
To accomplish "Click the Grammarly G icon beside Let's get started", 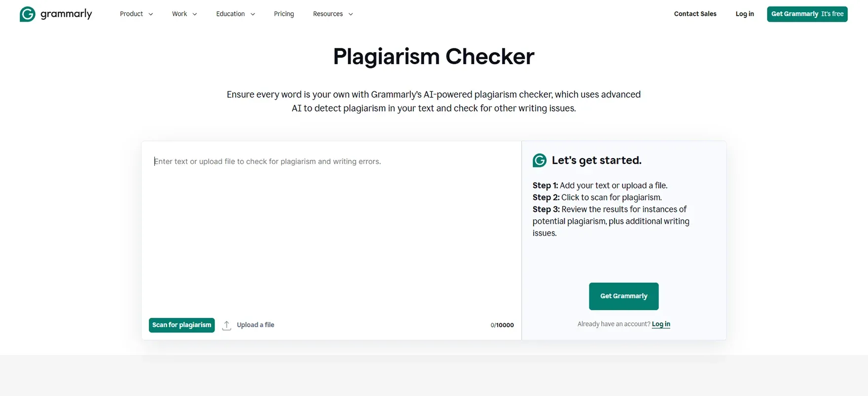I will tap(540, 160).
